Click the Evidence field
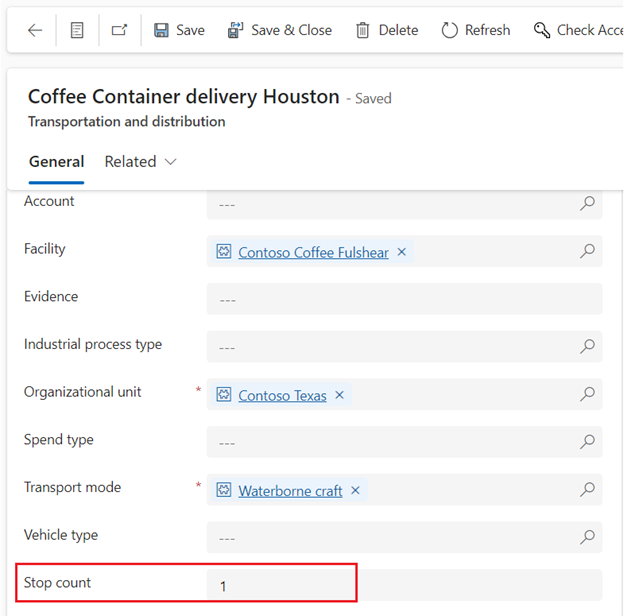Viewport: 624px width, 616px height. click(404, 299)
